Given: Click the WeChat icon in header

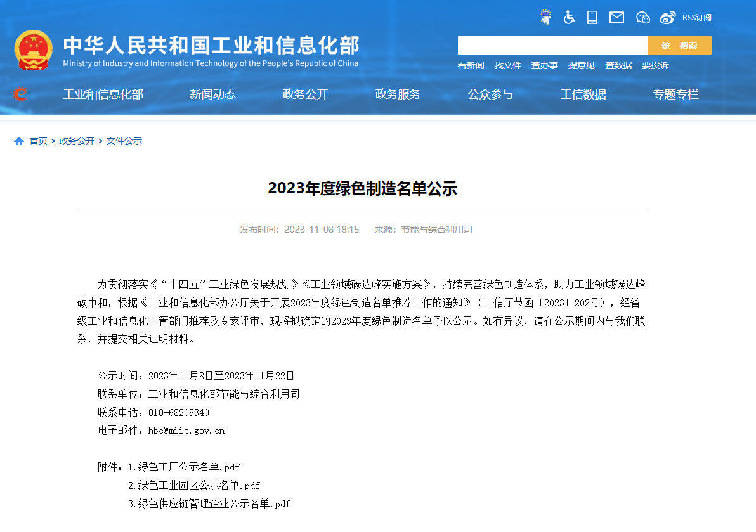Looking at the screenshot, I should point(643,17).
